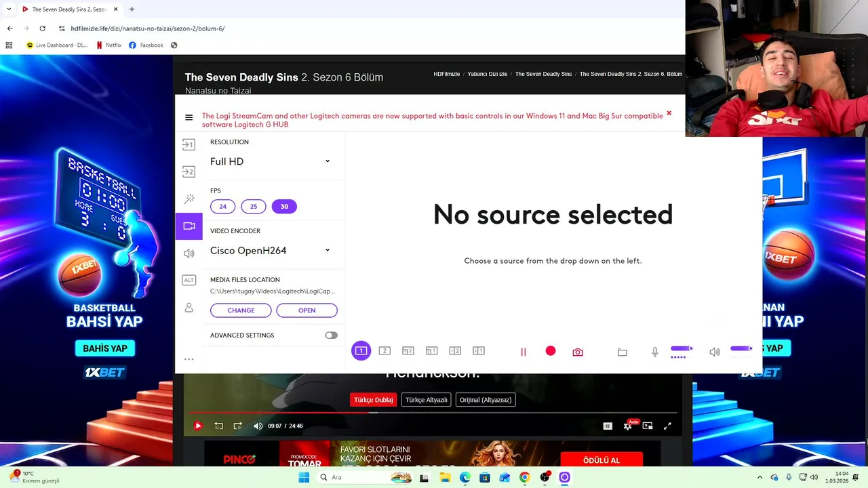The image size is (868, 488).
Task: Select the sixth split-screen layout icon
Action: pyautogui.click(x=479, y=350)
